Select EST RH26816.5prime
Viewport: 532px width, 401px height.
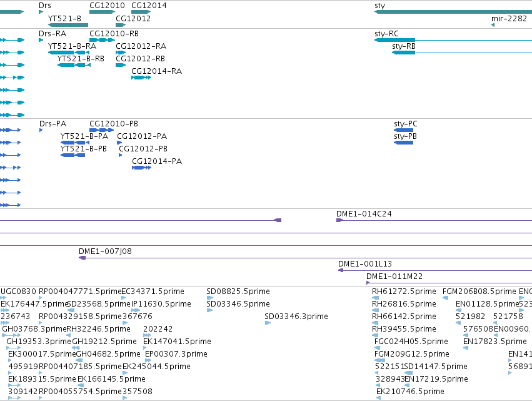[x=404, y=304]
